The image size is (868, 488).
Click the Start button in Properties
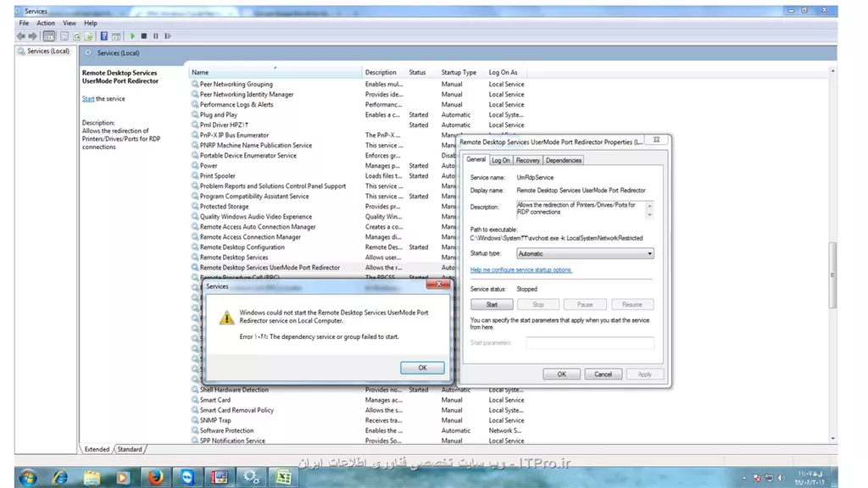pyautogui.click(x=492, y=304)
